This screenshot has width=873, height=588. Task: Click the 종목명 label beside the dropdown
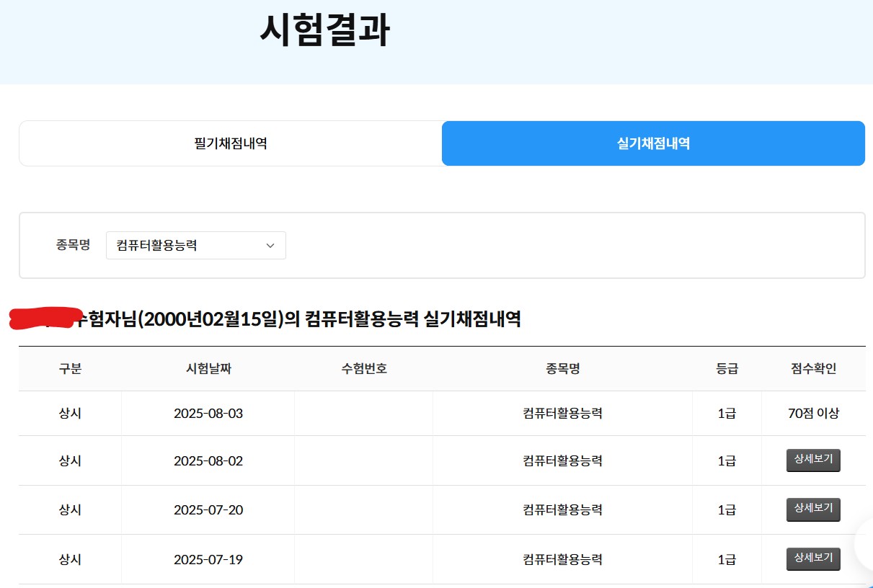(73, 245)
